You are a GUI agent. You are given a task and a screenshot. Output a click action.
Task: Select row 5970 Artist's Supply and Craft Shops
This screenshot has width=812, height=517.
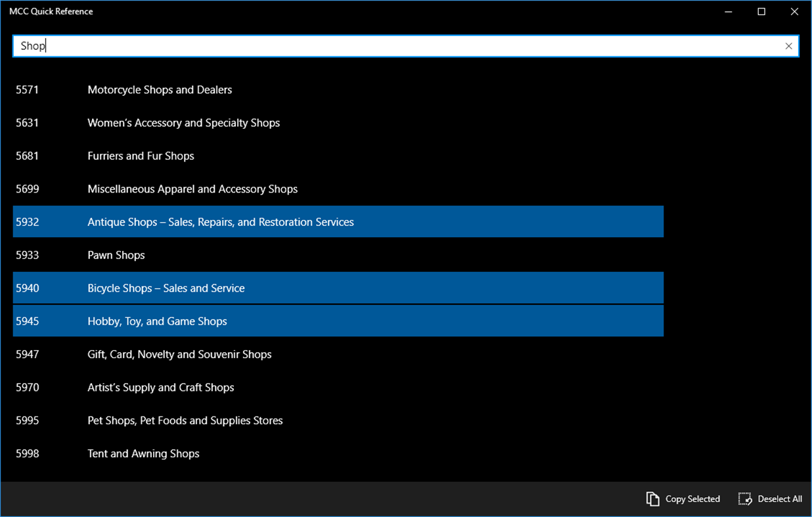click(x=263, y=387)
